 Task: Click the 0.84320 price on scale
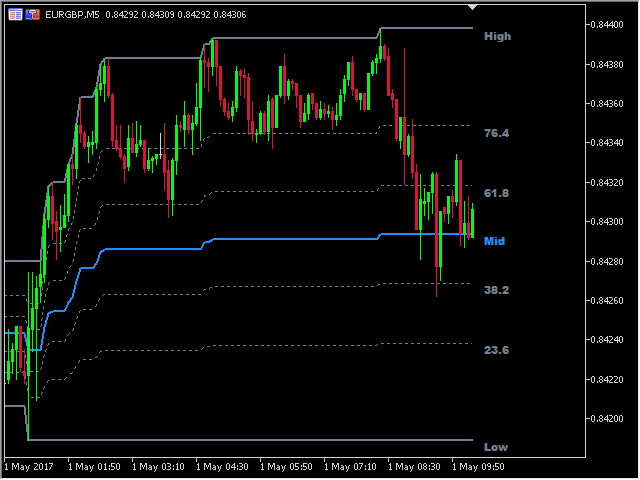click(x=607, y=182)
